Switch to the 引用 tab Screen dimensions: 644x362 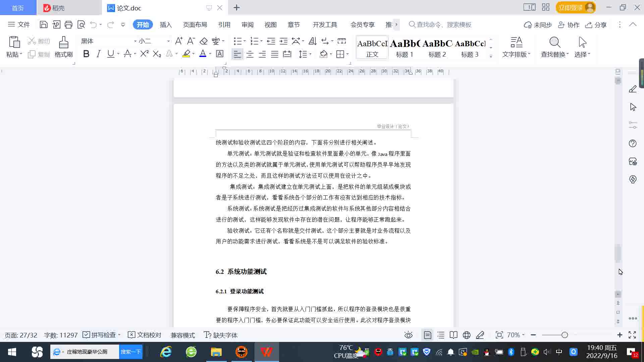[x=224, y=24]
